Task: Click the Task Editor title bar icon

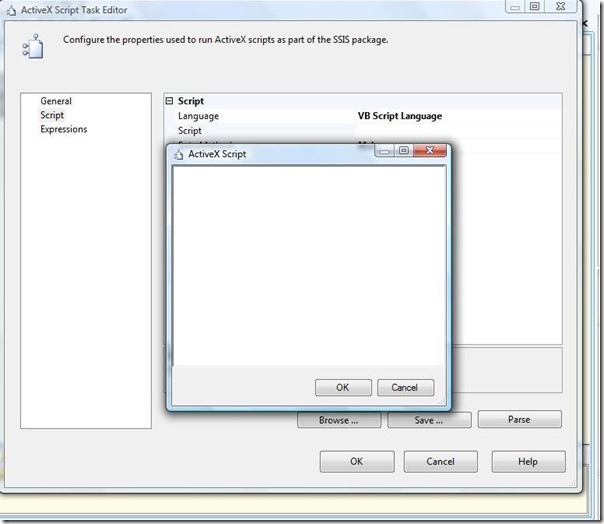Action: [x=12, y=11]
